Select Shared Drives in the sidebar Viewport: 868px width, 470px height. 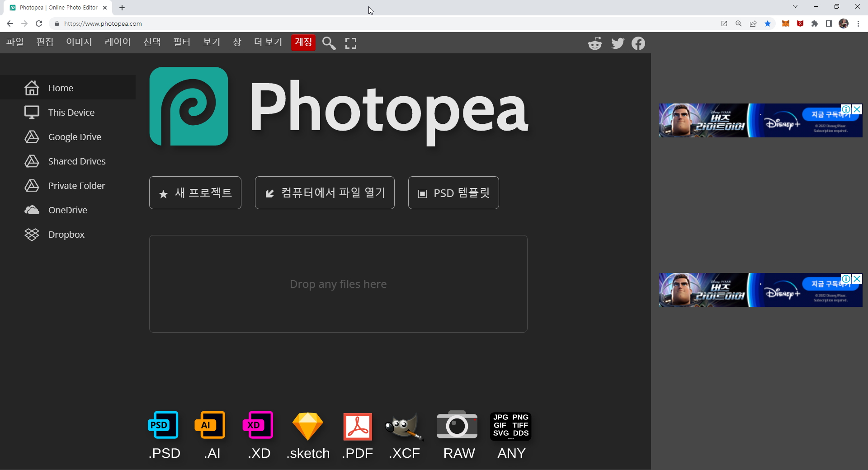68,161
